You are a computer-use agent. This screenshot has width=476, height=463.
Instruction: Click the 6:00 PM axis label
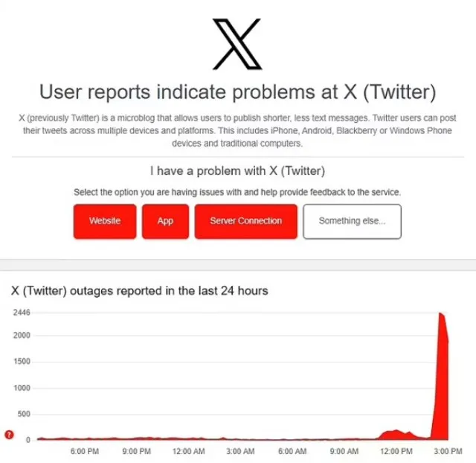85,451
